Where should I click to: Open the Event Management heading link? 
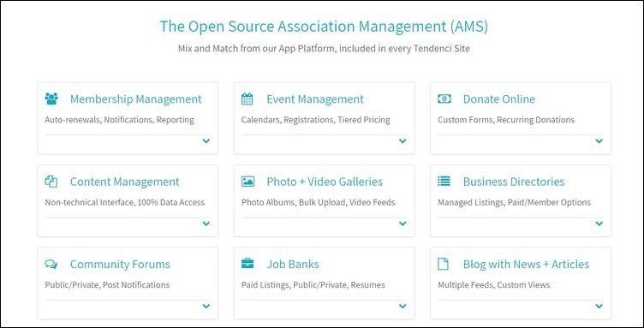(315, 99)
